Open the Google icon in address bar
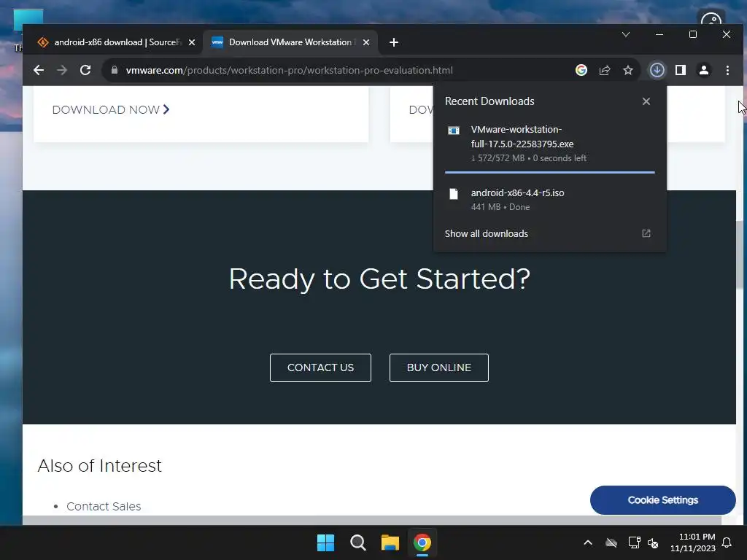 (x=581, y=70)
